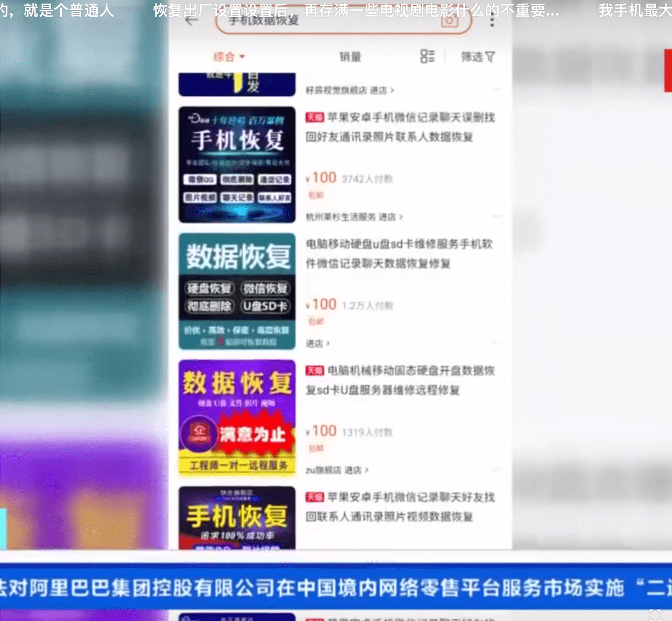Expand the 综合 sort dropdown
Viewport: 672px width, 621px height.
pos(229,57)
